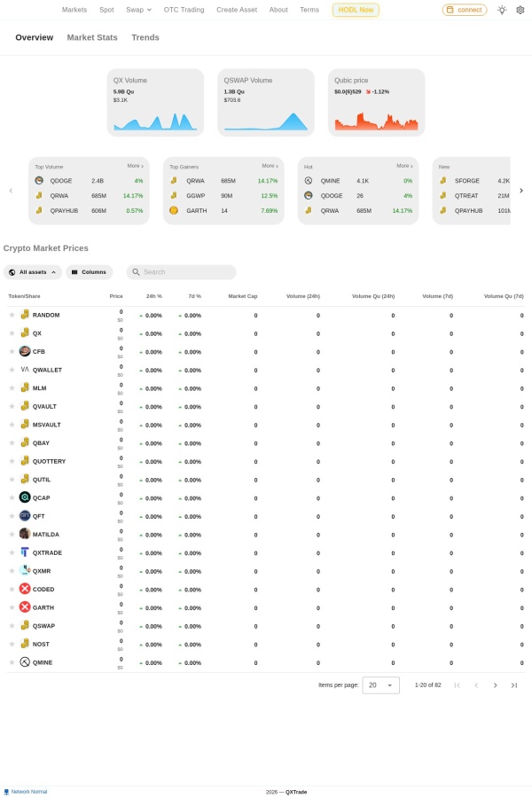Click the QFT token logo
Image resolution: width=532 pixels, height=798 pixels.
coord(25,515)
